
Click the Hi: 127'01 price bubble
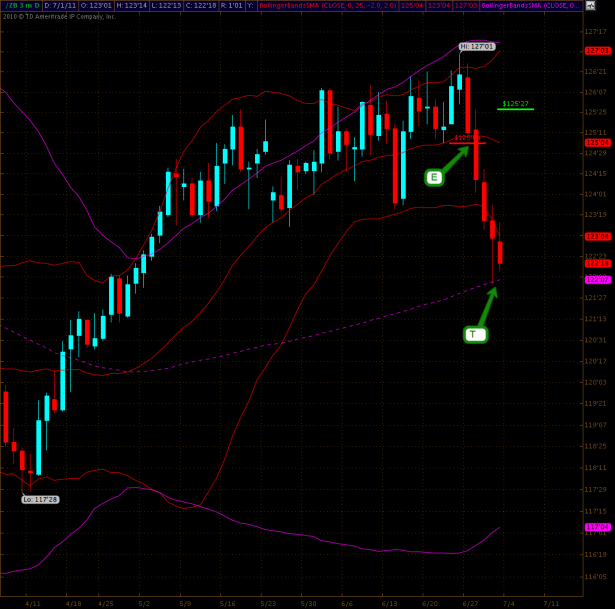pyautogui.click(x=477, y=46)
